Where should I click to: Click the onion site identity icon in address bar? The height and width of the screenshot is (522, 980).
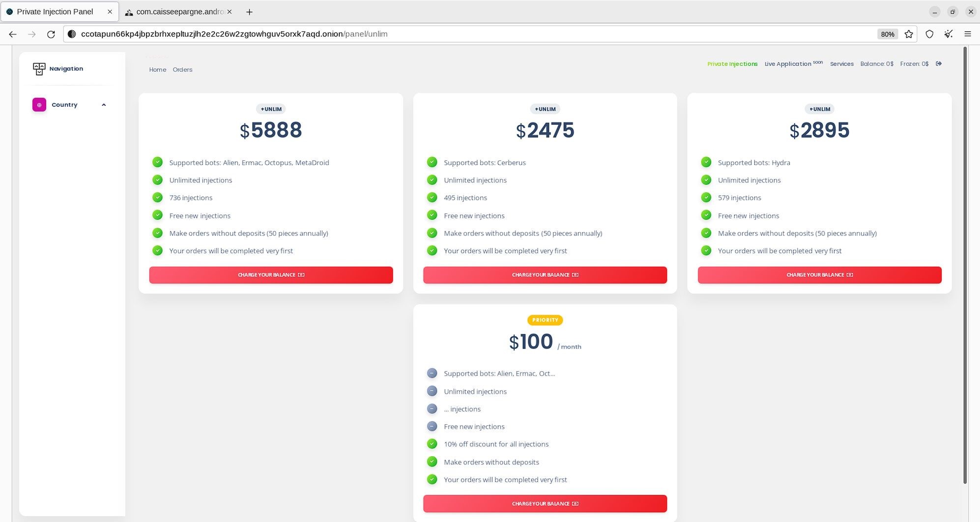tap(72, 34)
